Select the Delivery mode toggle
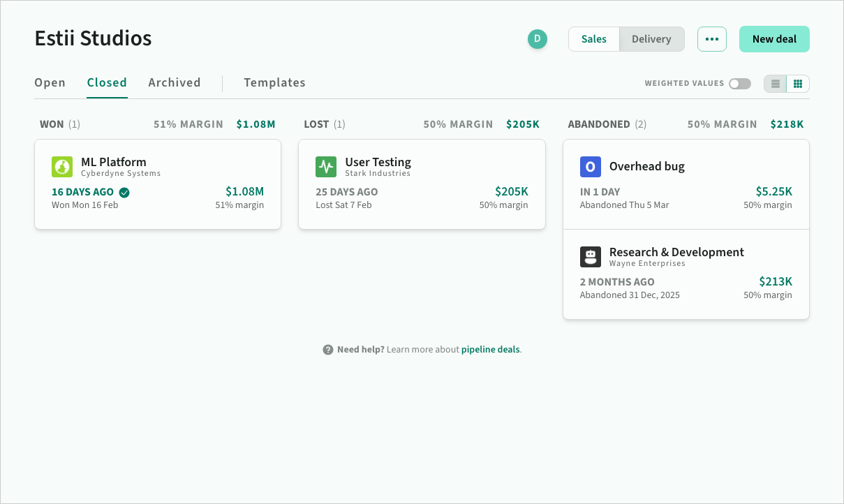 [x=651, y=39]
